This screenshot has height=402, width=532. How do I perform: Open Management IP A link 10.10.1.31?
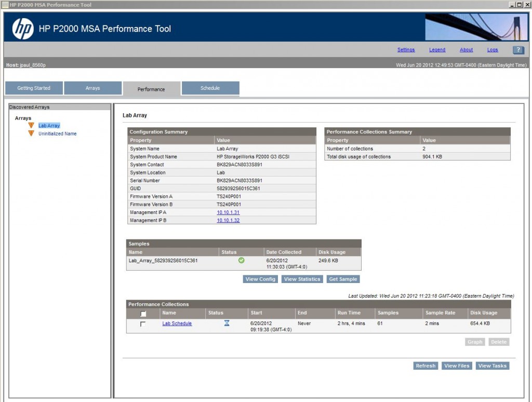point(228,212)
